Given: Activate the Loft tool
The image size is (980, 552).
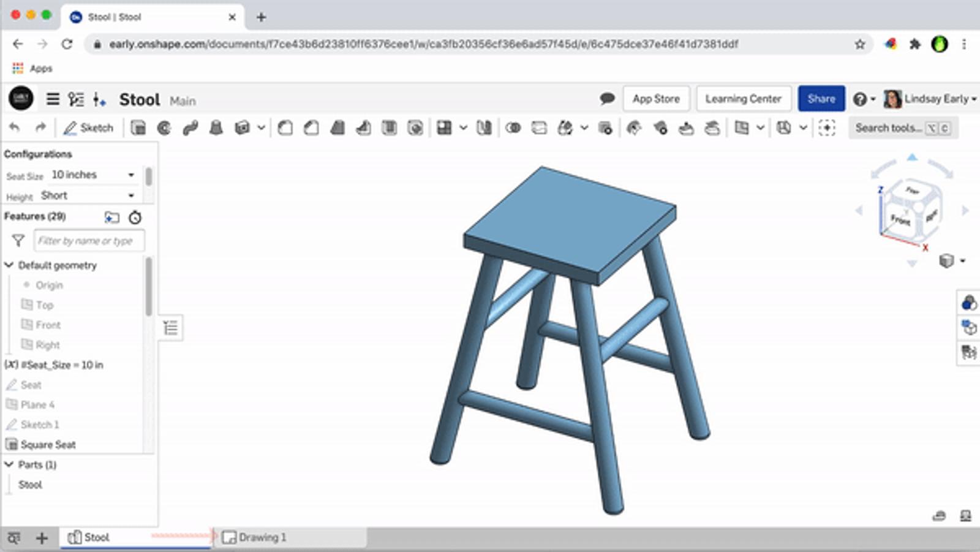Looking at the screenshot, I should coord(216,128).
